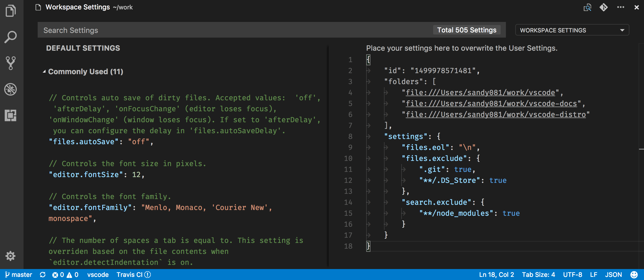This screenshot has width=644, height=280.
Task: Open the Extensions view in activity bar
Action: 11,115
